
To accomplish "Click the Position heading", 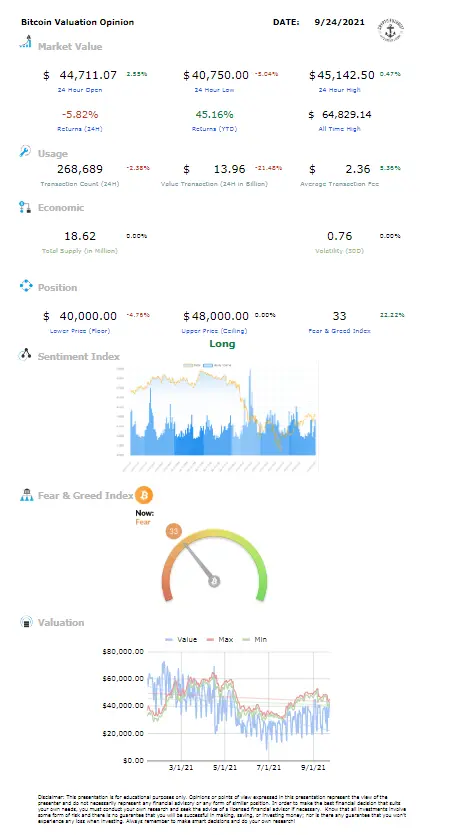I will (x=58, y=287).
